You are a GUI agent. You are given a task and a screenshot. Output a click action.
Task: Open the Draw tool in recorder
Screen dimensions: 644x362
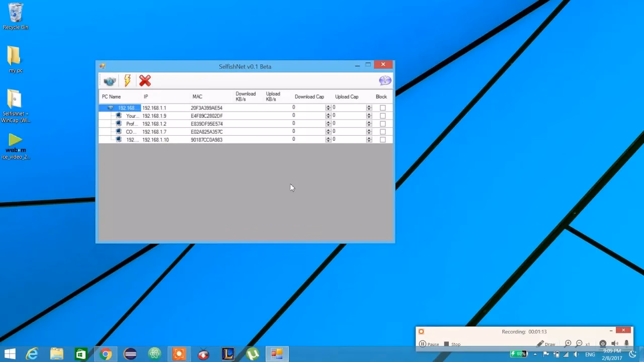coord(546,344)
